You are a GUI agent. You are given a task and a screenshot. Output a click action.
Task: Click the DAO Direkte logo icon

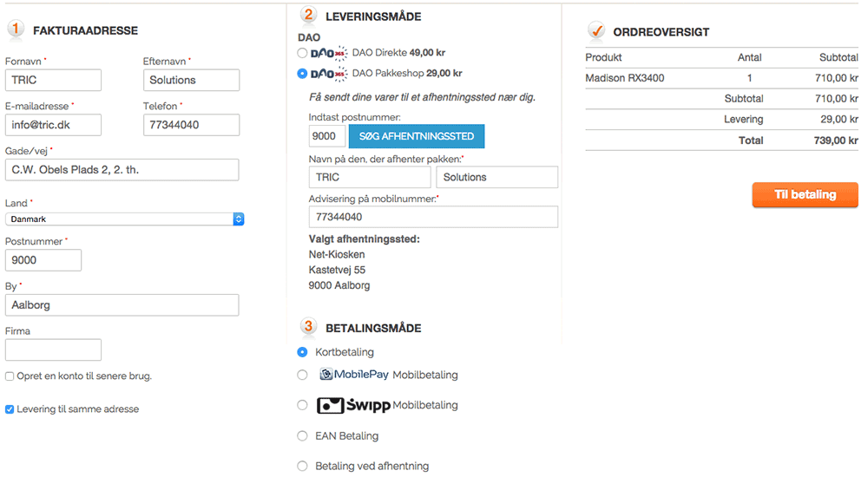pyautogui.click(x=328, y=53)
